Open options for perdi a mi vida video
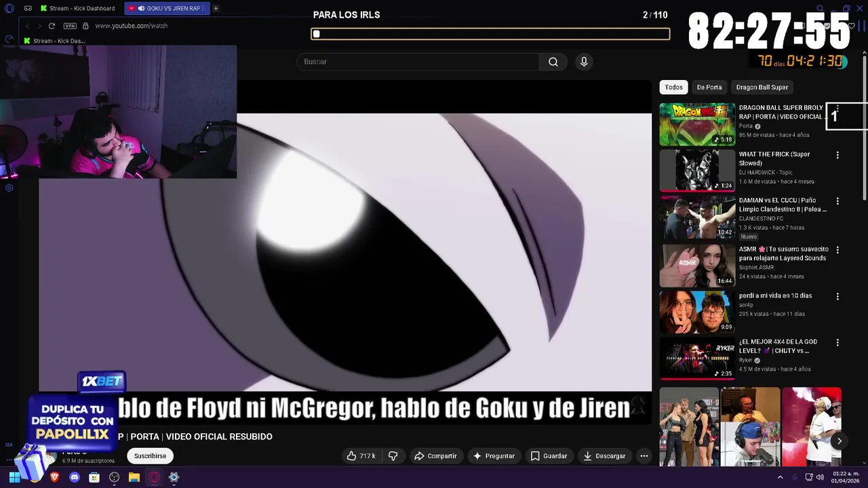 837,296
